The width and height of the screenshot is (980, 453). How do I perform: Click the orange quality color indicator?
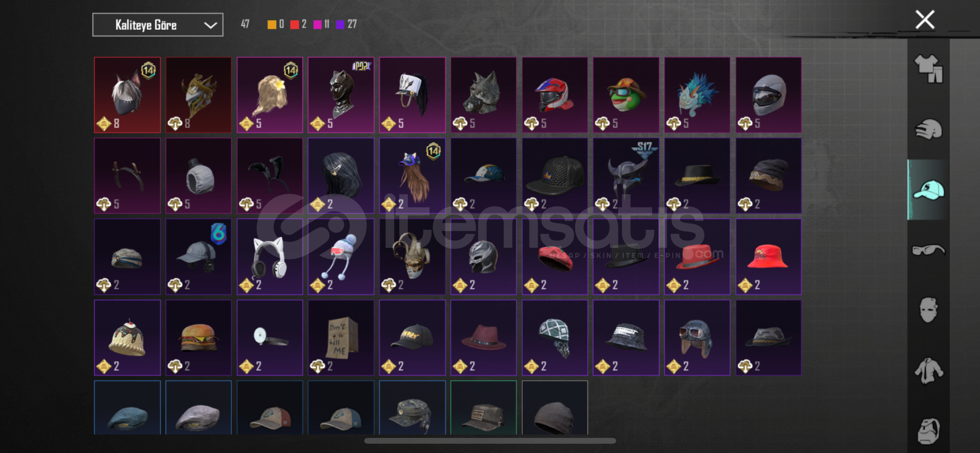click(272, 24)
